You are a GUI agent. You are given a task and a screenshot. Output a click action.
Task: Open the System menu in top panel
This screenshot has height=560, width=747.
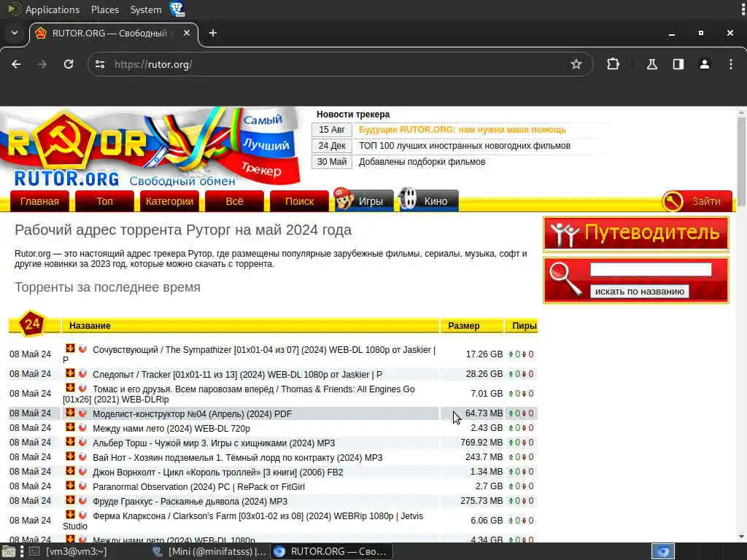pyautogui.click(x=146, y=9)
